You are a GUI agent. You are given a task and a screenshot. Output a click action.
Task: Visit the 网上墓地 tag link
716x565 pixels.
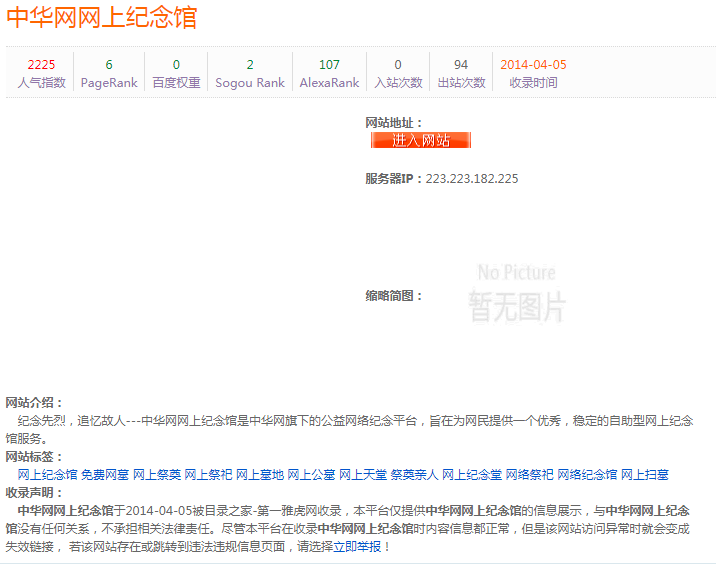(260, 475)
